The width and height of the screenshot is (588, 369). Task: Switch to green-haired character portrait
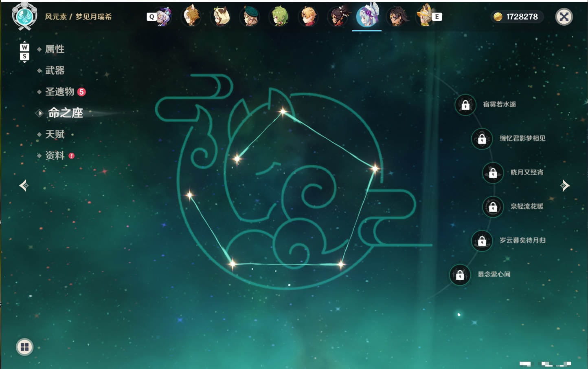[279, 17]
